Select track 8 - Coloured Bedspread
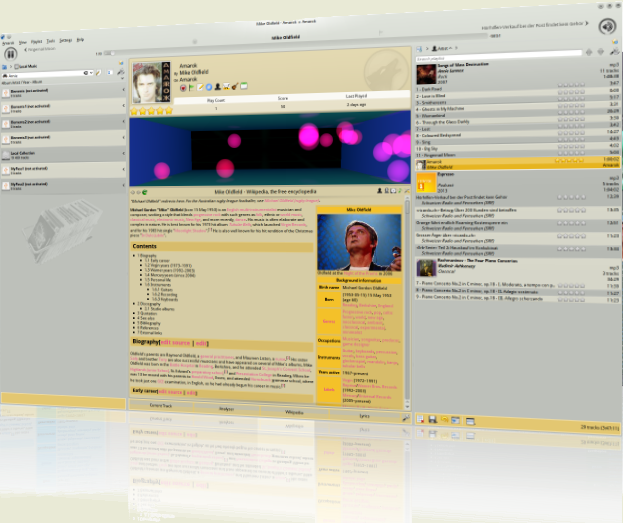 click(x=517, y=135)
